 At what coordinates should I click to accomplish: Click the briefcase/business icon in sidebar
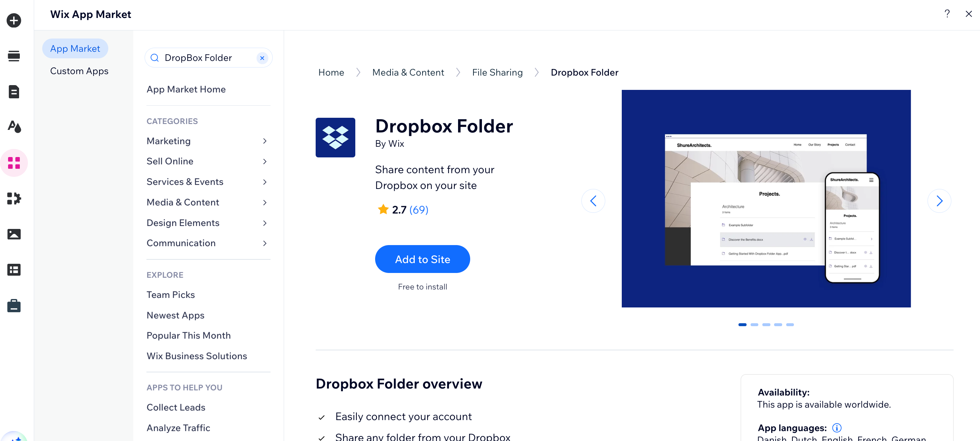[14, 306]
